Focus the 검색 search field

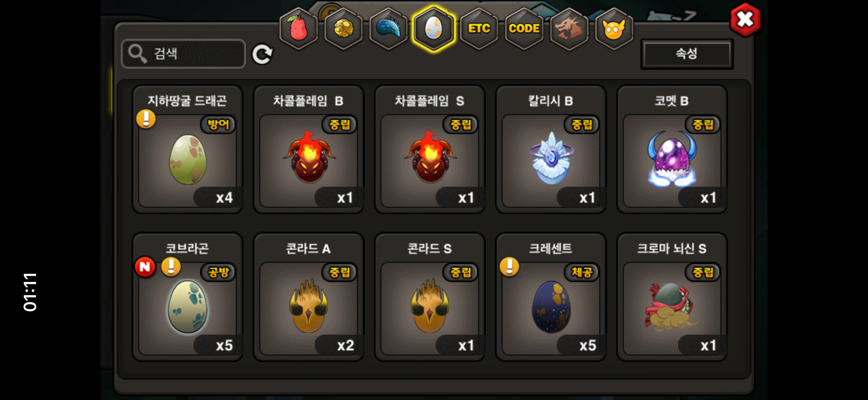[183, 54]
